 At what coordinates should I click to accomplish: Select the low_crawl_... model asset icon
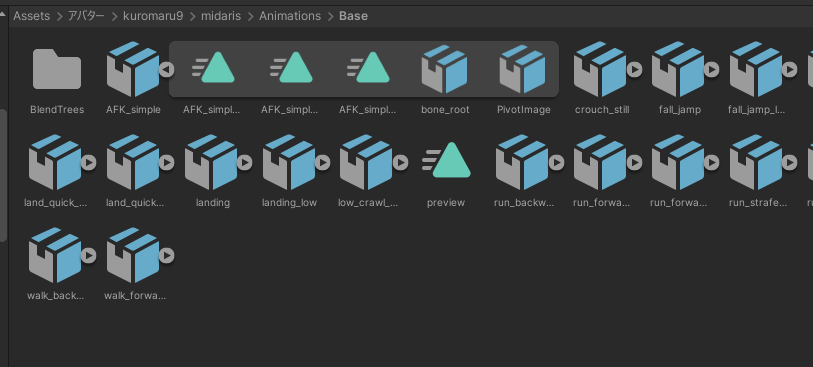click(x=366, y=162)
